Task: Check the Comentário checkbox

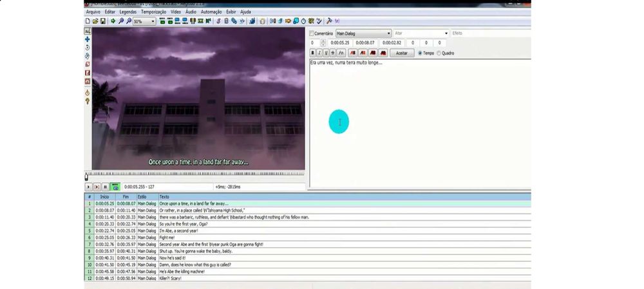Action: tap(312, 33)
